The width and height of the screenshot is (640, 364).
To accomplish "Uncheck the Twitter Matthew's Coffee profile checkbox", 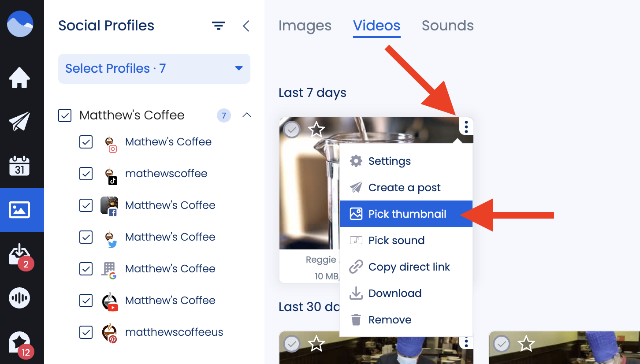I will pyautogui.click(x=86, y=237).
